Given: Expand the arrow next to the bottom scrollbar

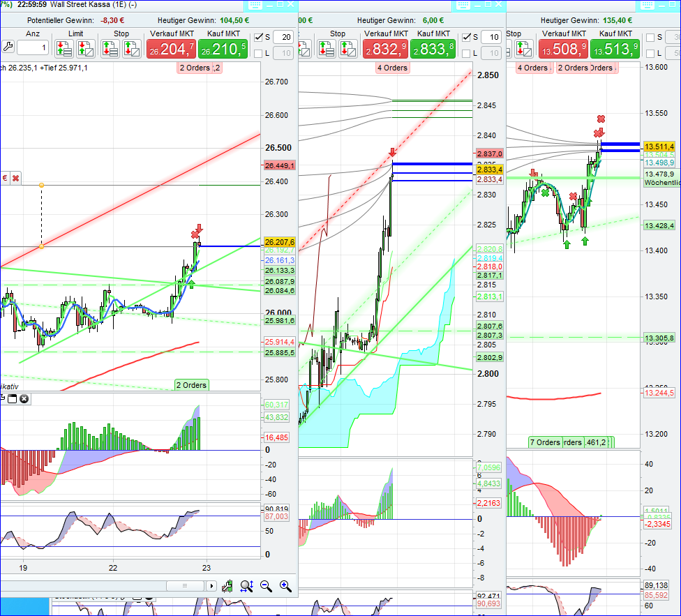Looking at the screenshot, I should (212, 586).
